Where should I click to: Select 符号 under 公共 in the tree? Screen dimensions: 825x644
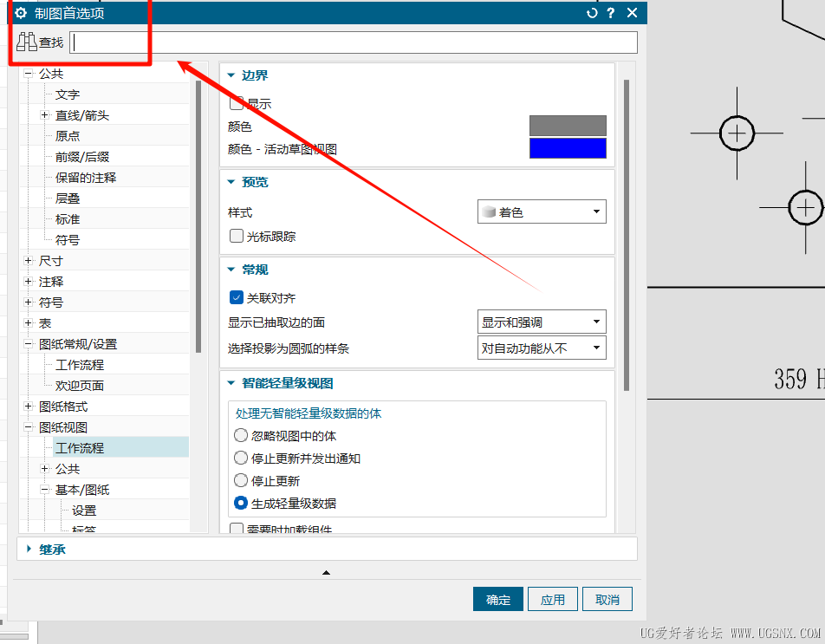click(68, 240)
